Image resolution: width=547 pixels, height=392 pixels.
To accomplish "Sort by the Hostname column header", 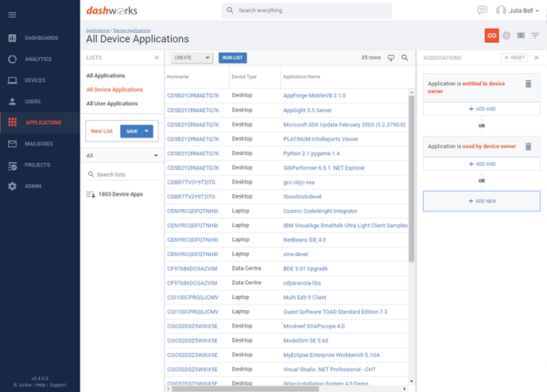I will click(177, 76).
